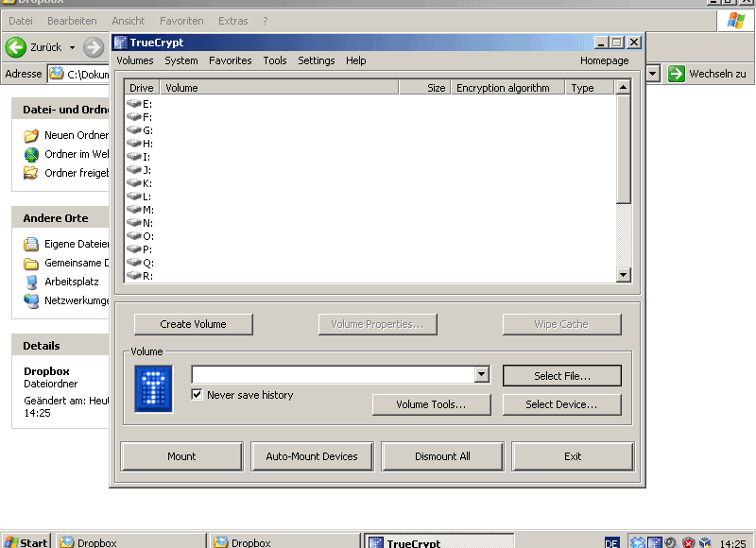This screenshot has height=548, width=756.
Task: Click the TrueCrypt logo in Volume group
Action: [154, 388]
